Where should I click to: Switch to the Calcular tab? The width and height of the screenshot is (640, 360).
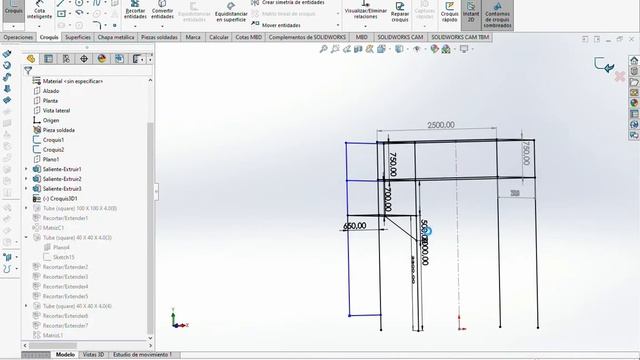219,37
